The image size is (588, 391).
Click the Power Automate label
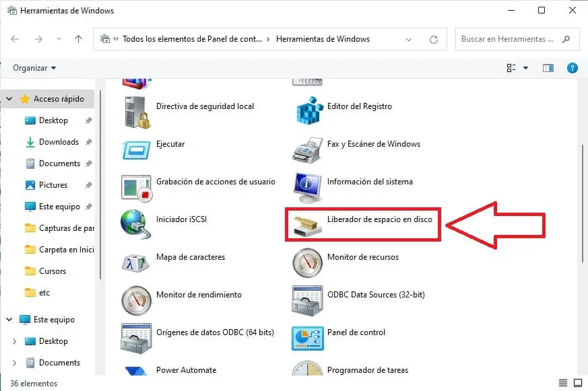186,370
